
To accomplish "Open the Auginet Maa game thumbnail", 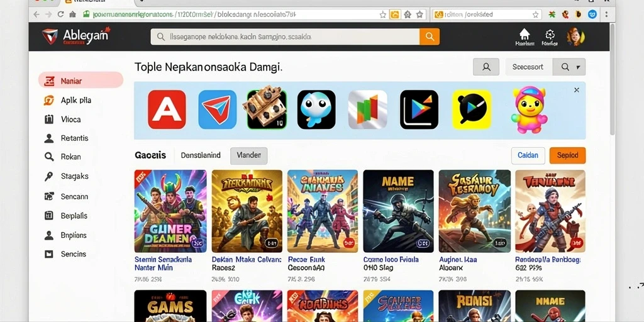I will pos(474,211).
